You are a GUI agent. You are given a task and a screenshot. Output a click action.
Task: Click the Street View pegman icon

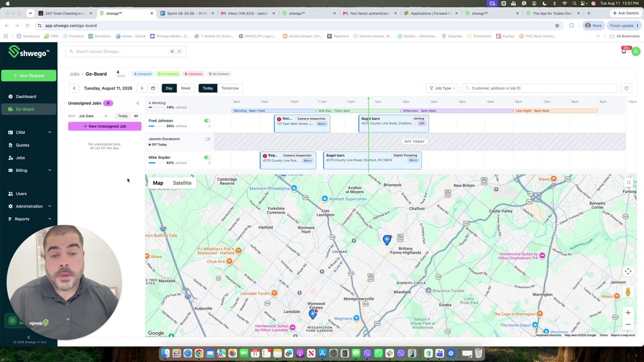coord(628,292)
